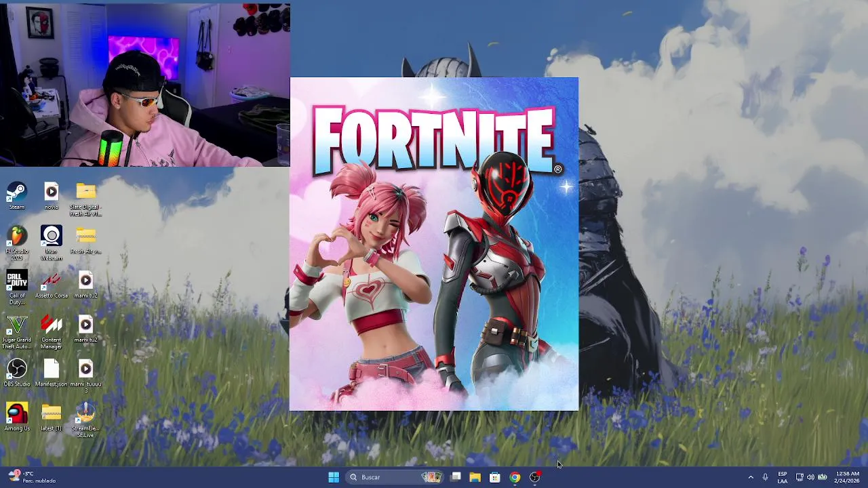Select the mami tuuuu 3 media file
868x488 pixels.
[85, 376]
